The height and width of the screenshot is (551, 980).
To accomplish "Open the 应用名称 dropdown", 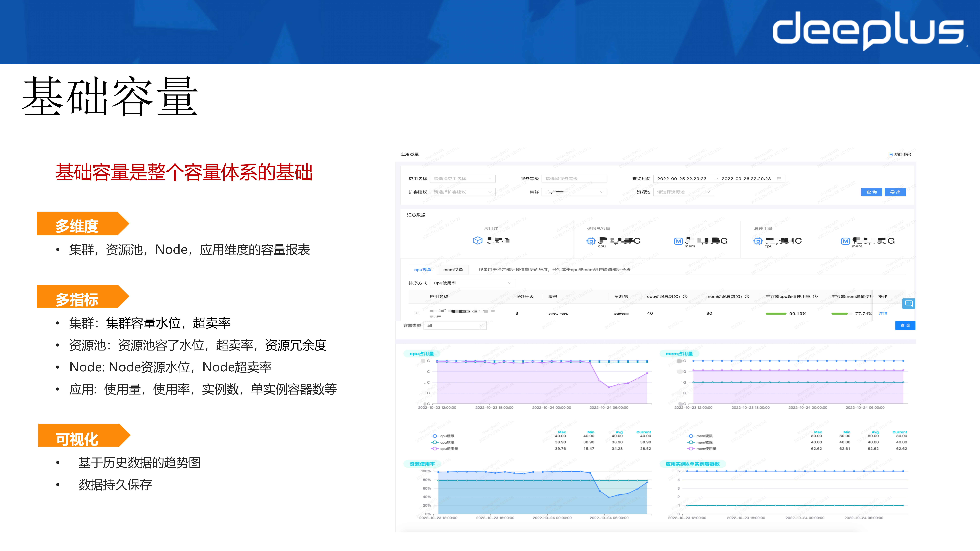I will click(463, 179).
